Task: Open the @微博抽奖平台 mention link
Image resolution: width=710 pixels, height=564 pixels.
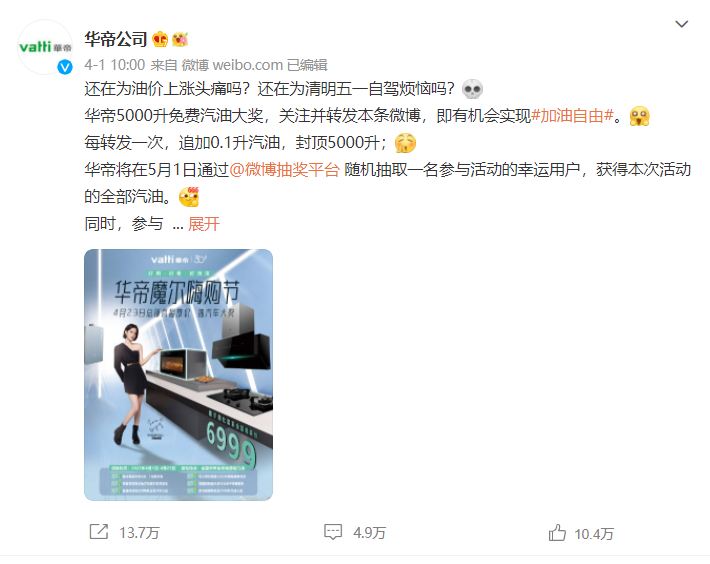Action: click(284, 170)
